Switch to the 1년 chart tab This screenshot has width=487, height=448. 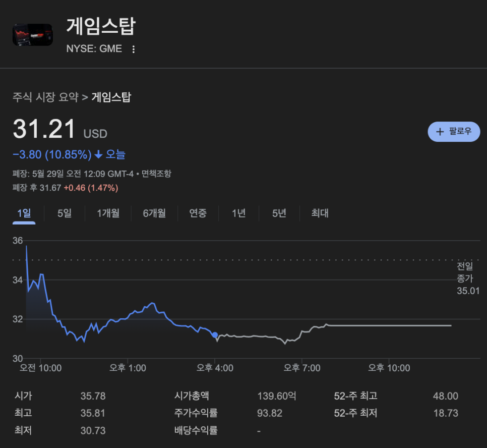(x=238, y=213)
